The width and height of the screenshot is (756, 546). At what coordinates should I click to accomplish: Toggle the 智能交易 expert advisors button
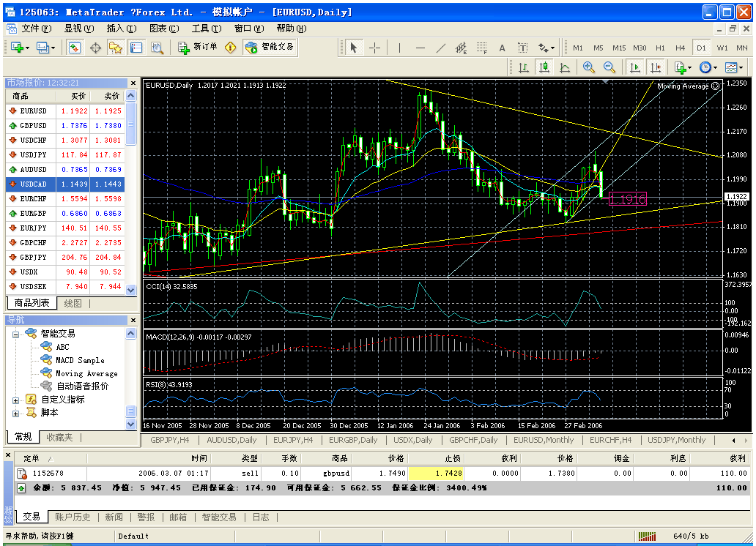[x=269, y=47]
